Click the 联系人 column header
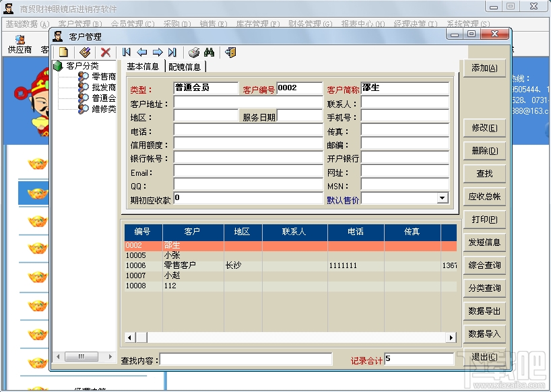The image size is (551, 392). [294, 232]
